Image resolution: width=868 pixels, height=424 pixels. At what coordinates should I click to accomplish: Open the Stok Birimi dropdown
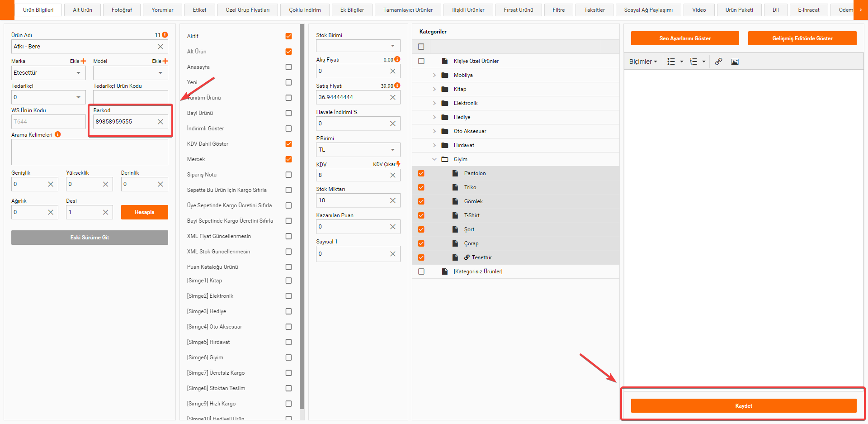click(358, 46)
